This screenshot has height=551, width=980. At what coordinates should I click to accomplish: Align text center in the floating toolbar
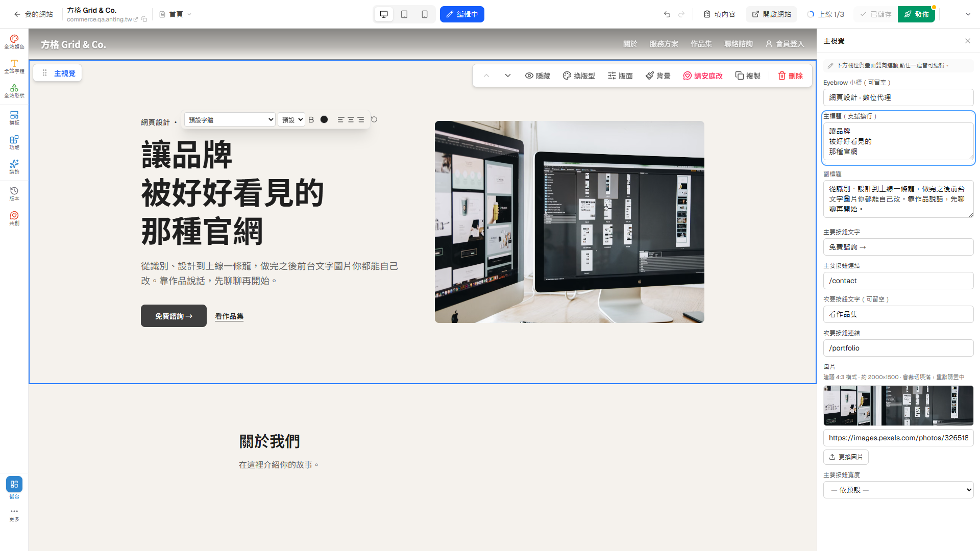(x=351, y=119)
